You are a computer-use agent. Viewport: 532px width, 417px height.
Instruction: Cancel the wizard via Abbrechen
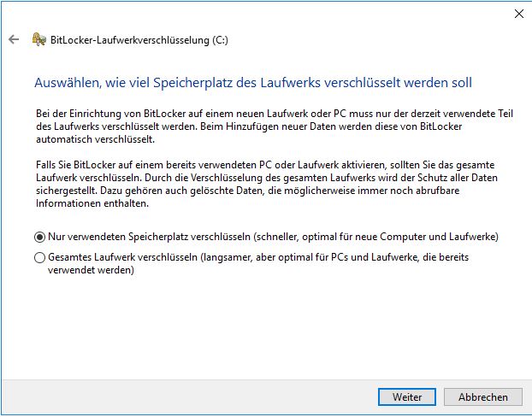(x=482, y=397)
